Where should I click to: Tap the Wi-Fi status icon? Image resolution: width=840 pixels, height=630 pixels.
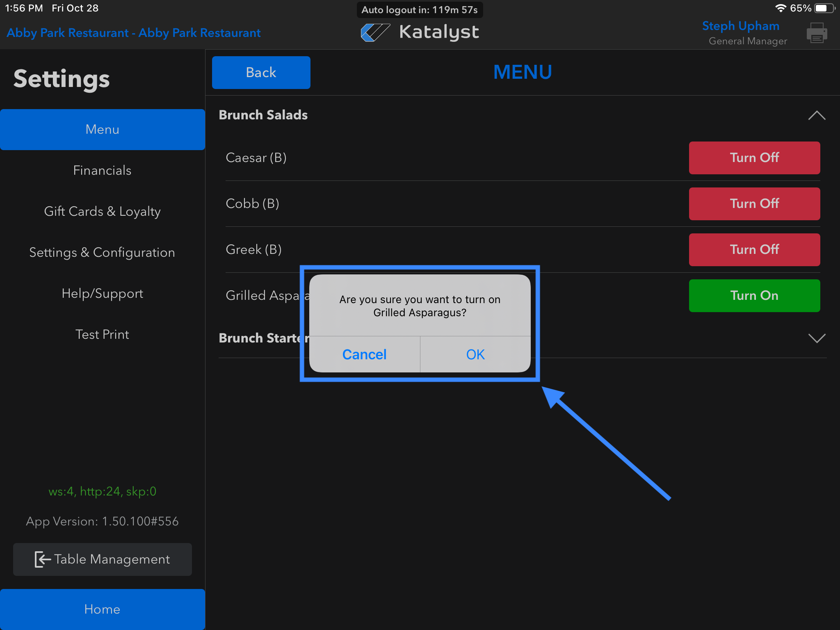[780, 8]
